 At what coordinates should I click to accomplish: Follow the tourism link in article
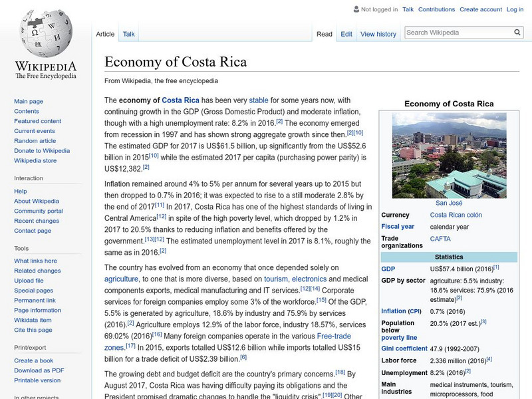pos(276,279)
